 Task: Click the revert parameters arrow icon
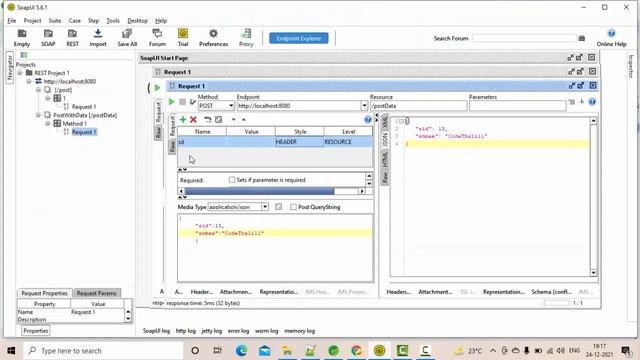tap(208, 120)
